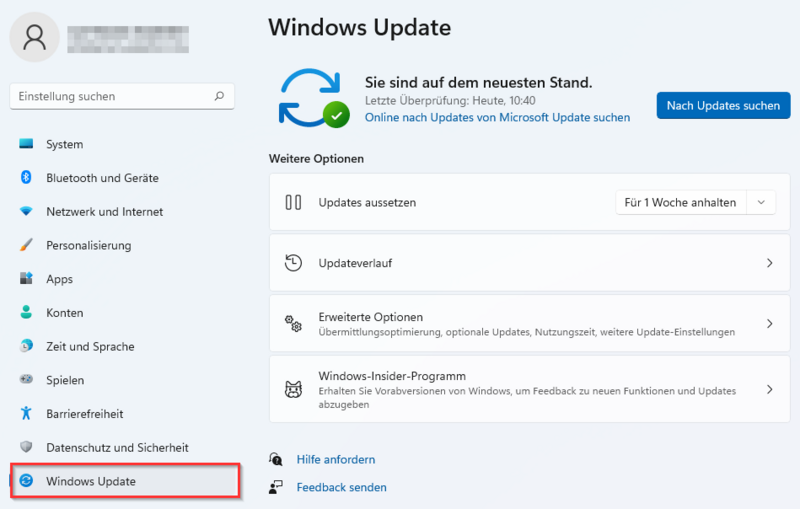Viewport: 800px width, 509px height.
Task: Open Windows-Insider-Programm via its chevron
Action: (770, 390)
